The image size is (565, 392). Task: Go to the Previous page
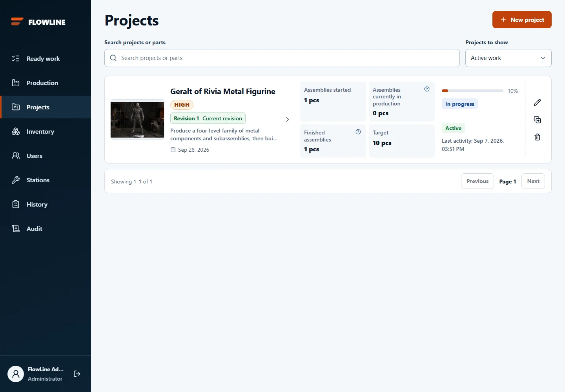[x=478, y=181]
